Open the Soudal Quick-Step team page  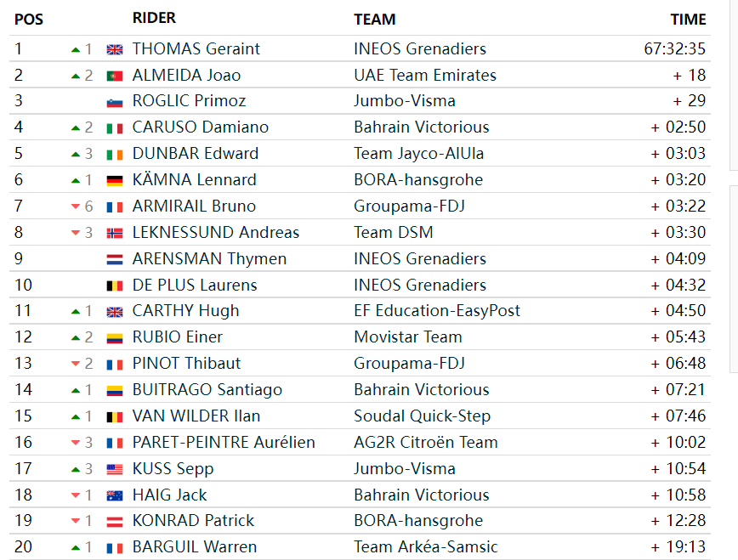423,416
